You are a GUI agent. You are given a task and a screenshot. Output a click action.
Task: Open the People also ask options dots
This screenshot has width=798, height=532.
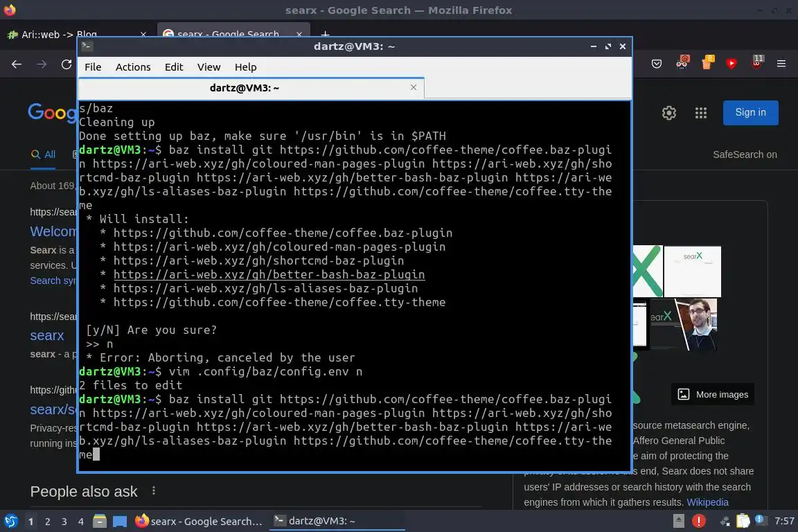(x=154, y=490)
